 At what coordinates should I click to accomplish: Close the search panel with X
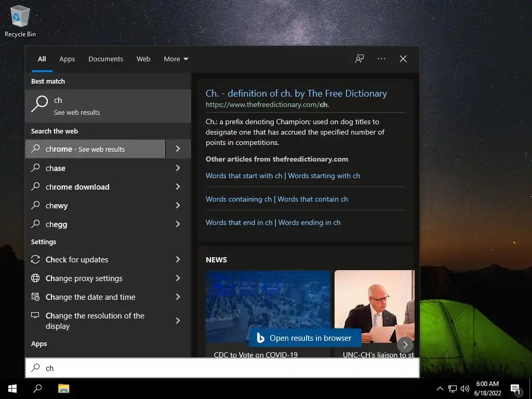click(x=403, y=59)
